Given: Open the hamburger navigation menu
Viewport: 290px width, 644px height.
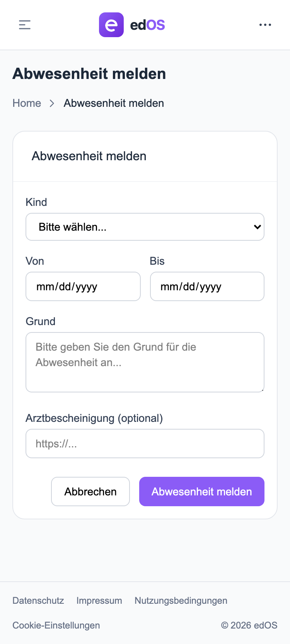Looking at the screenshot, I should 24,25.
